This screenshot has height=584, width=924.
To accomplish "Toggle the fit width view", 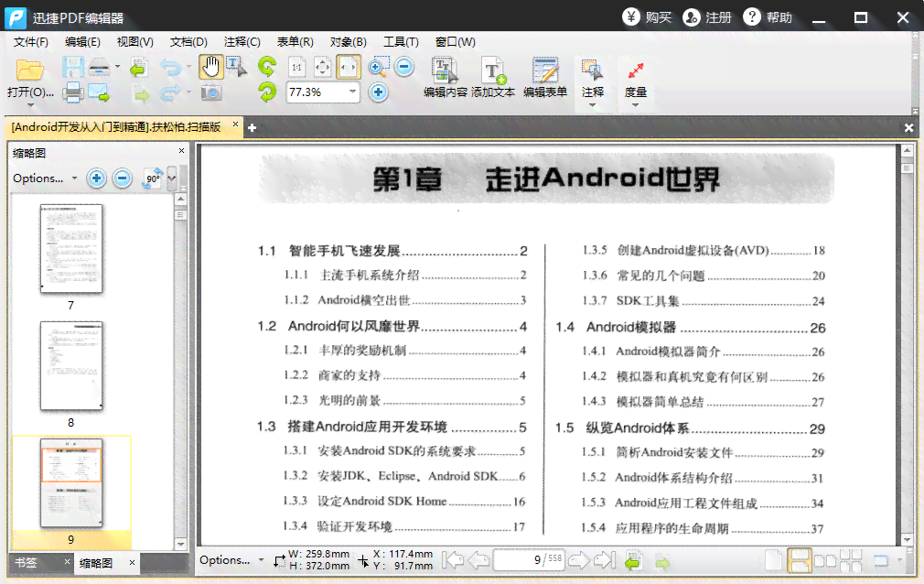I will (349, 67).
